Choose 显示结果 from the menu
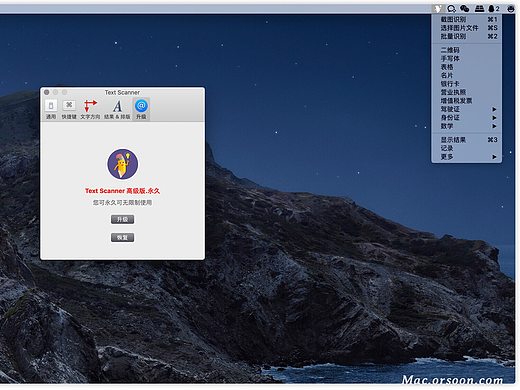The width and height of the screenshot is (520, 390). pos(467,140)
